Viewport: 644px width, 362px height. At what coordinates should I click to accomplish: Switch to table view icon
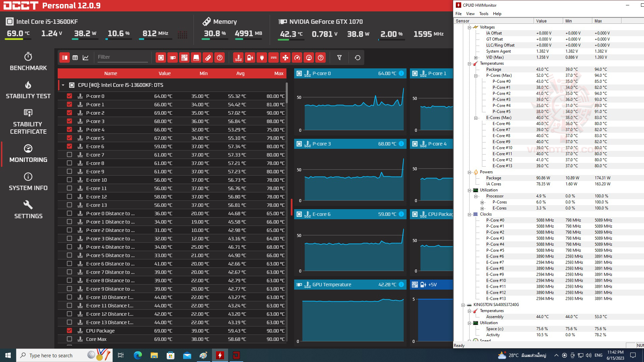tap(75, 58)
